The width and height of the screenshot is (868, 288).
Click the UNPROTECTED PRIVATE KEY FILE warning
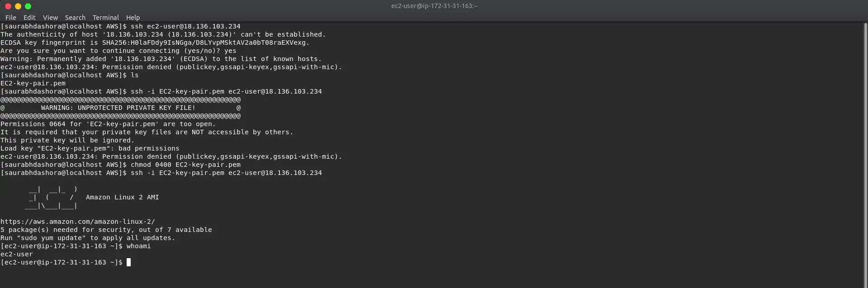(118, 108)
